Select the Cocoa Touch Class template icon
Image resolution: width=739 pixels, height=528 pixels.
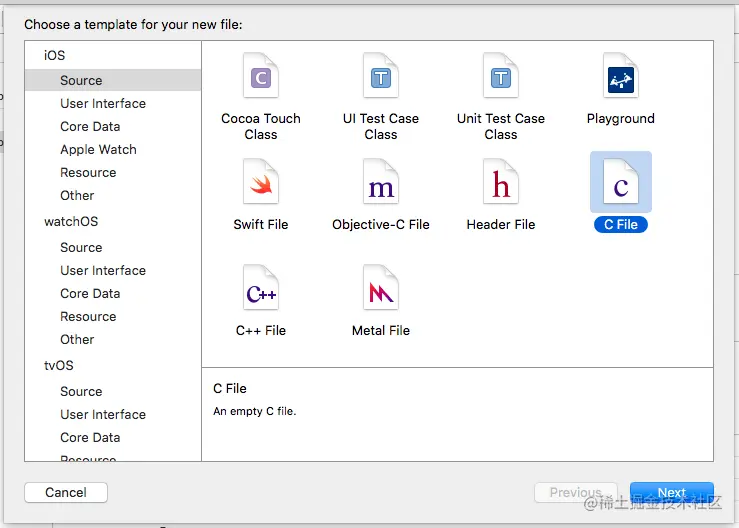(261, 77)
